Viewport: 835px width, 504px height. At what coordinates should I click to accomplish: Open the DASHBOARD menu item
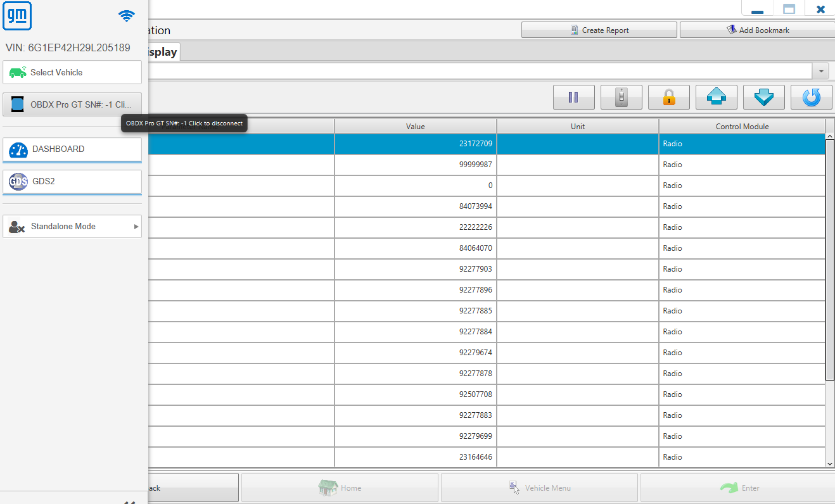click(x=72, y=149)
